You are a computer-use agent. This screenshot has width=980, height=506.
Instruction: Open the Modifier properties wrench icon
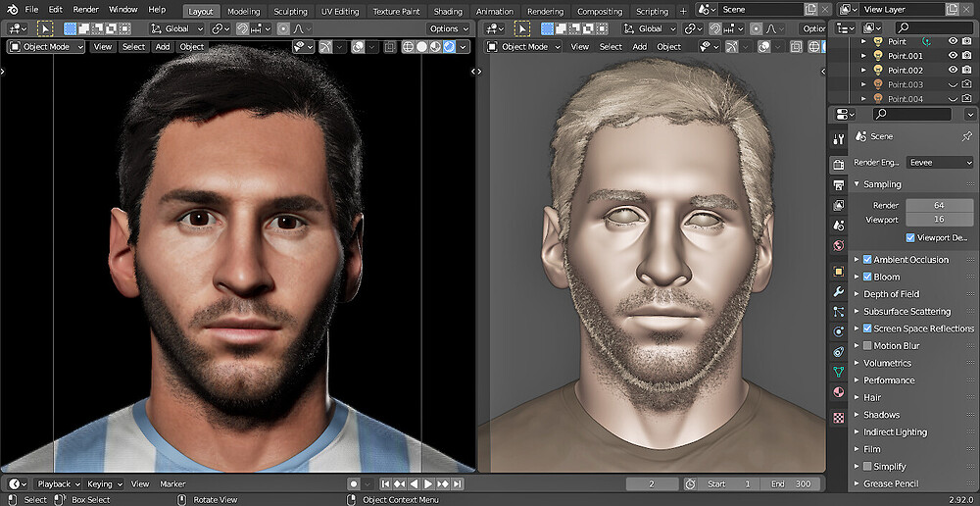pos(839,291)
